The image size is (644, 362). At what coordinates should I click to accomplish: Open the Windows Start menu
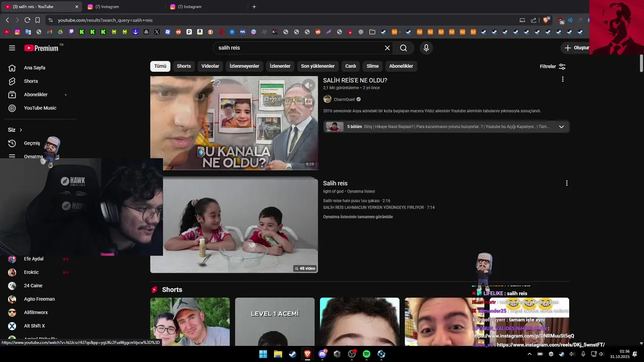[x=263, y=354]
